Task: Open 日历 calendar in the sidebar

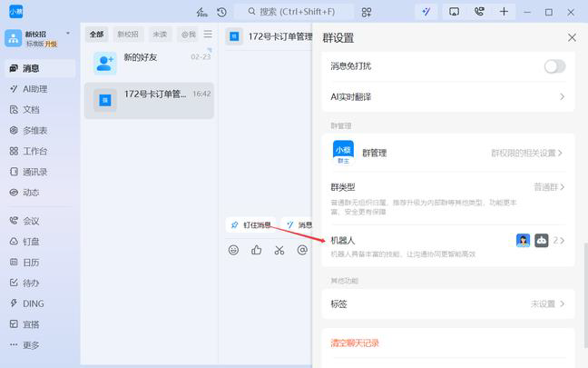Action: click(40, 262)
